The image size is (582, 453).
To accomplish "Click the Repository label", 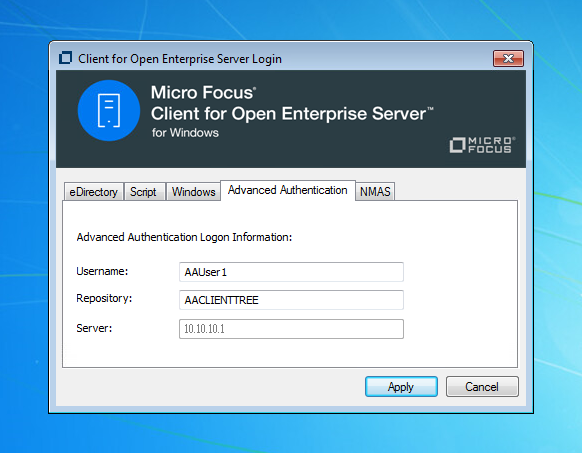I will point(104,299).
